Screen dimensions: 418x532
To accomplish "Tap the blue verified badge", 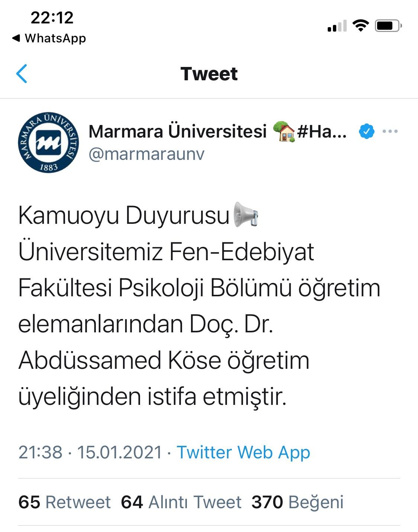I will tap(366, 131).
